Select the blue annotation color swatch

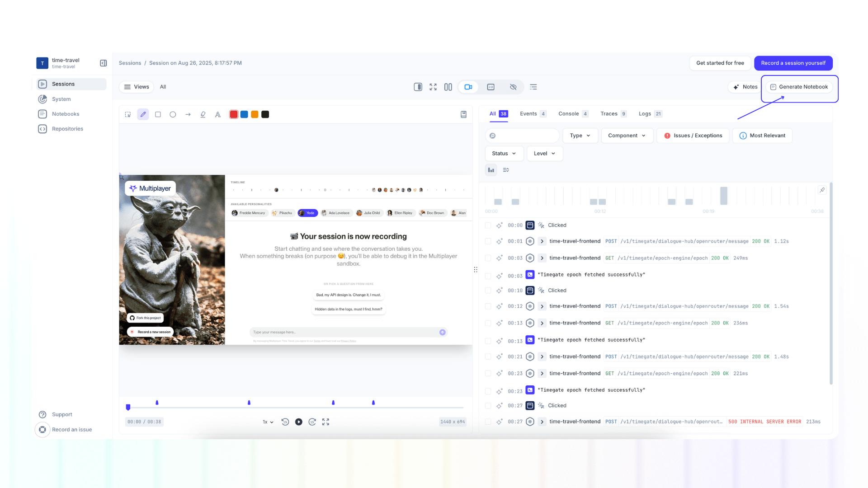[x=244, y=114]
